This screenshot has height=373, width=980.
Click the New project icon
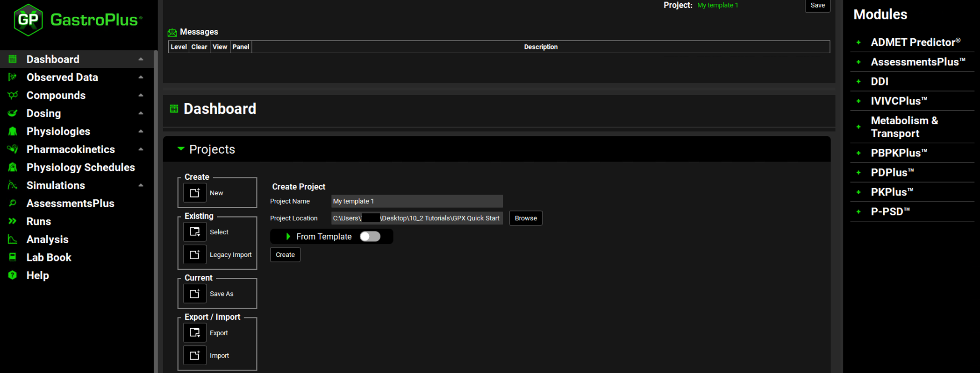point(194,193)
